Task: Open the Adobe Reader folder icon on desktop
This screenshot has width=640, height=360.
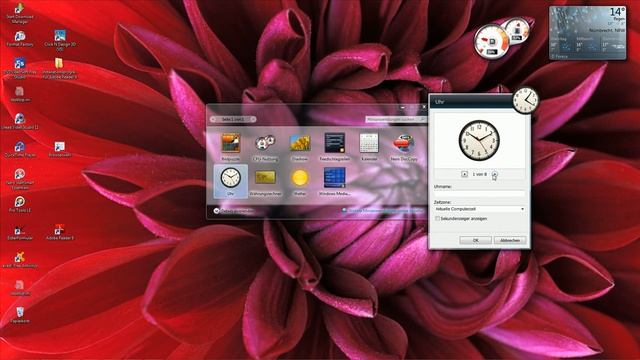Action: (x=60, y=68)
